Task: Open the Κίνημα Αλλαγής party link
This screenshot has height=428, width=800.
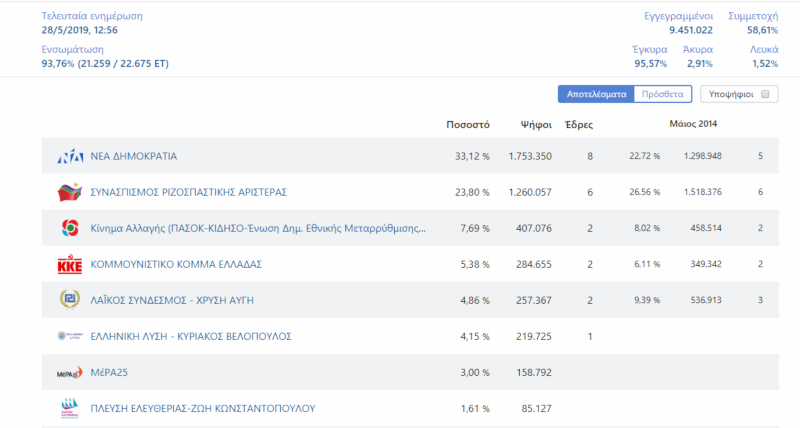Action: pos(258,228)
